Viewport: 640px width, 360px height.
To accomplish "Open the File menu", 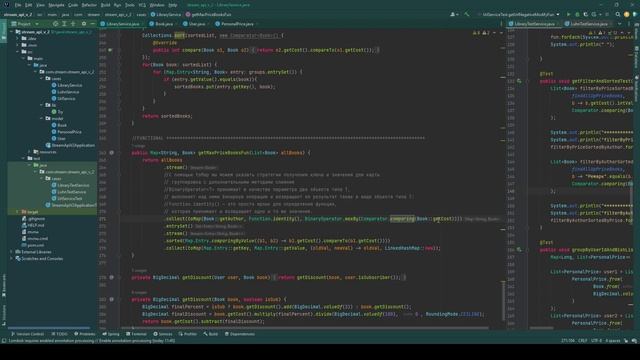I will tap(18, 5).
